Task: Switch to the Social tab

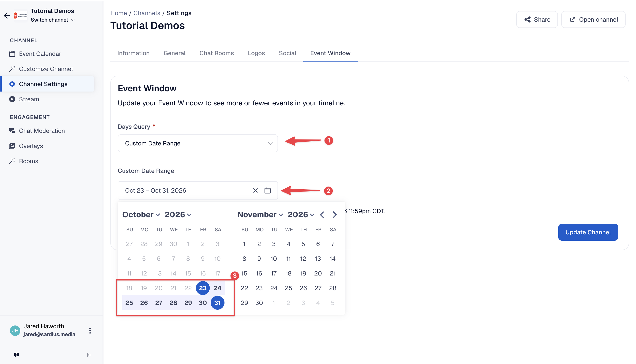Action: click(x=287, y=53)
